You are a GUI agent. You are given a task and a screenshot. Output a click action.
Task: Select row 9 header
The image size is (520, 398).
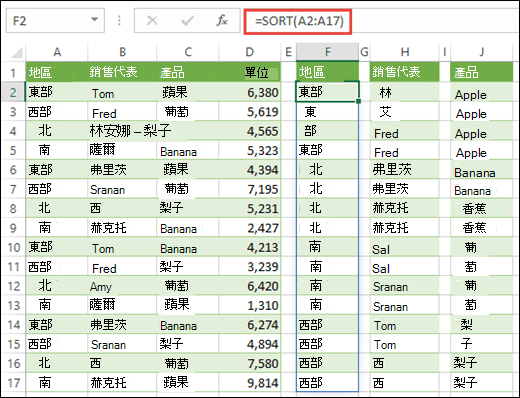(13, 228)
